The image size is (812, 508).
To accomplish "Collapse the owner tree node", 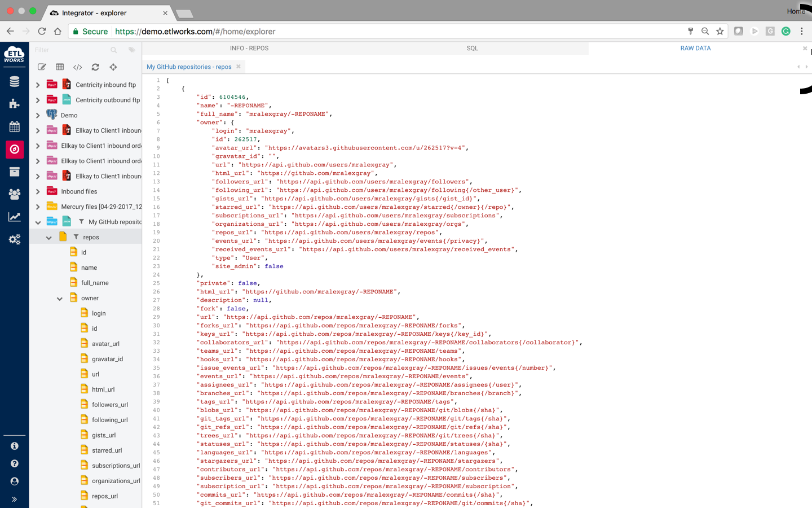I will [60, 299].
